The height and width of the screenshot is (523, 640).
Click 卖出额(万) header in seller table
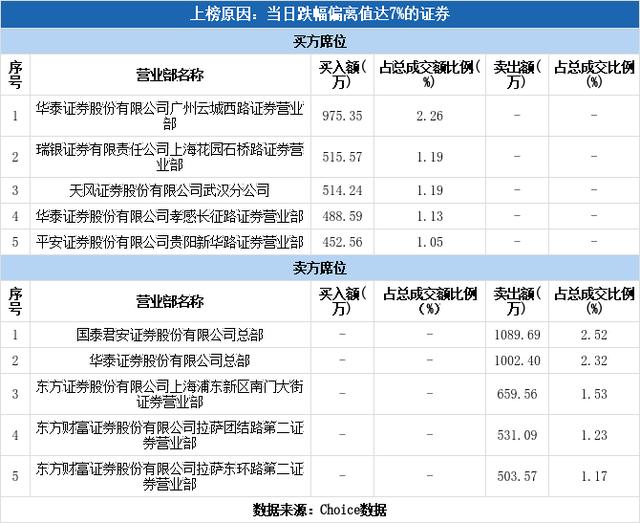517,302
